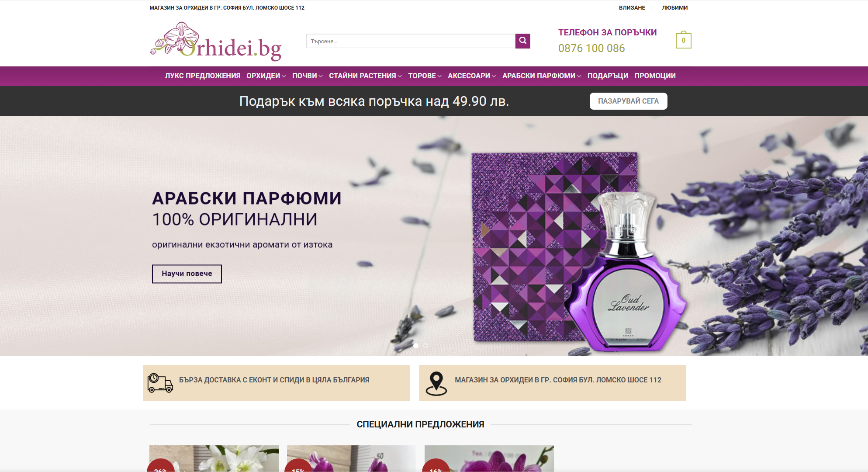
Task: Open the ЛЮБИМИ favorites link
Action: pyautogui.click(x=674, y=8)
